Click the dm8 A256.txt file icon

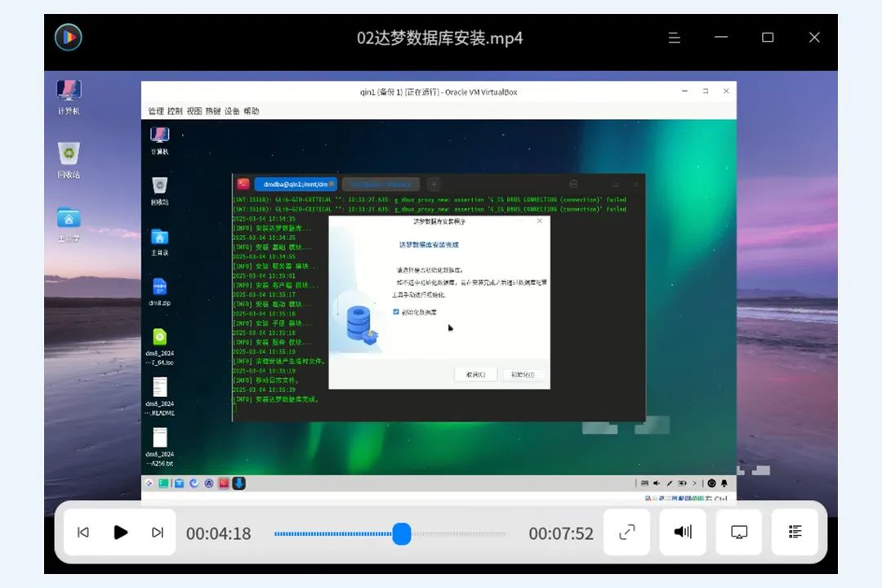160,448
